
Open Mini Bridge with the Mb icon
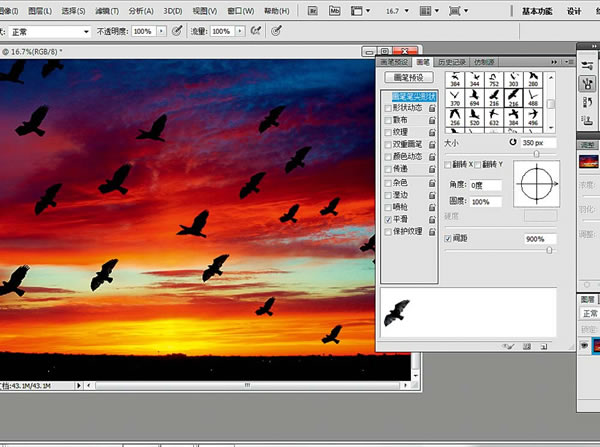coord(335,11)
